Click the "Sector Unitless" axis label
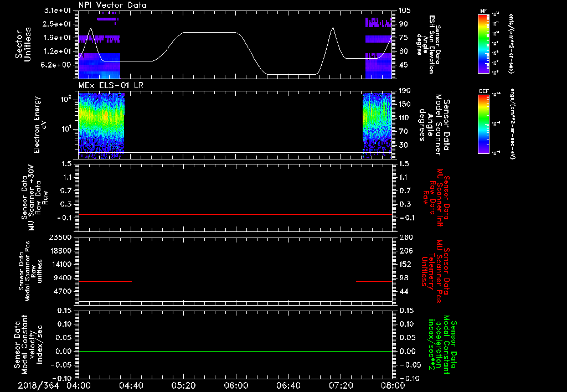567x392 pixels. (x=23, y=44)
